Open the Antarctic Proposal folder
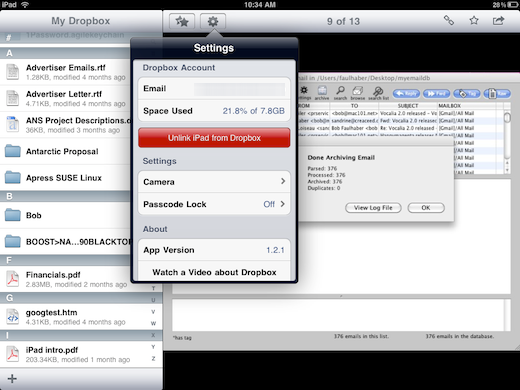This screenshot has width=520, height=390. tap(65, 151)
